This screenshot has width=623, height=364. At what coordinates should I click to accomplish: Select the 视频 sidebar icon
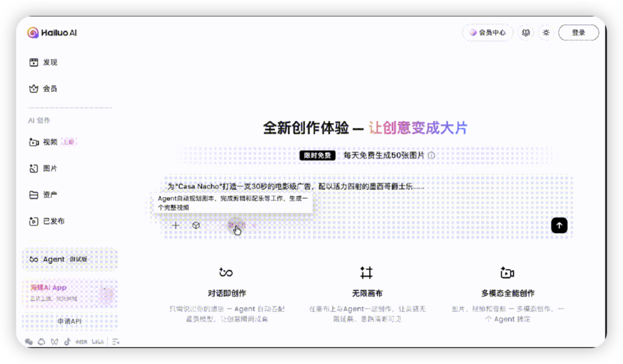coord(44,142)
